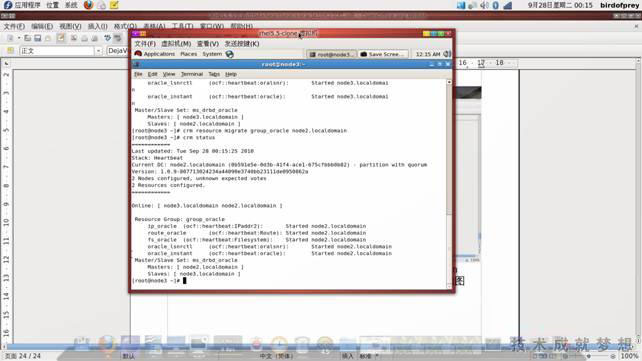Open 插入(I) menu in Writer

98,26
